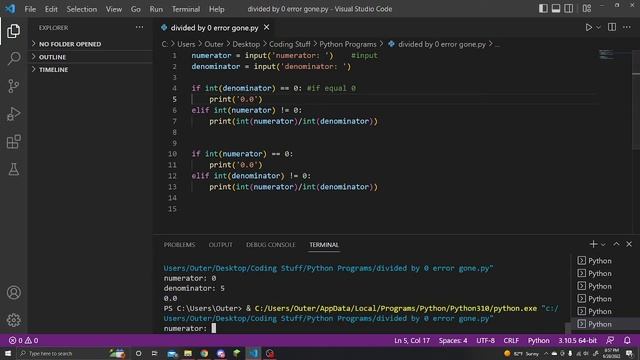
Task: Select the TERMINAL panel tab
Action: pos(324,244)
